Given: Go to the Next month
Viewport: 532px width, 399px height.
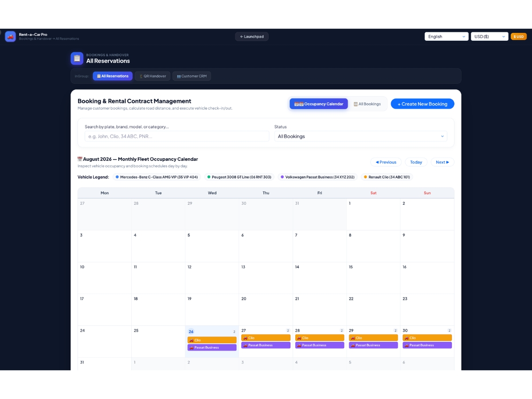Looking at the screenshot, I should (x=442, y=162).
